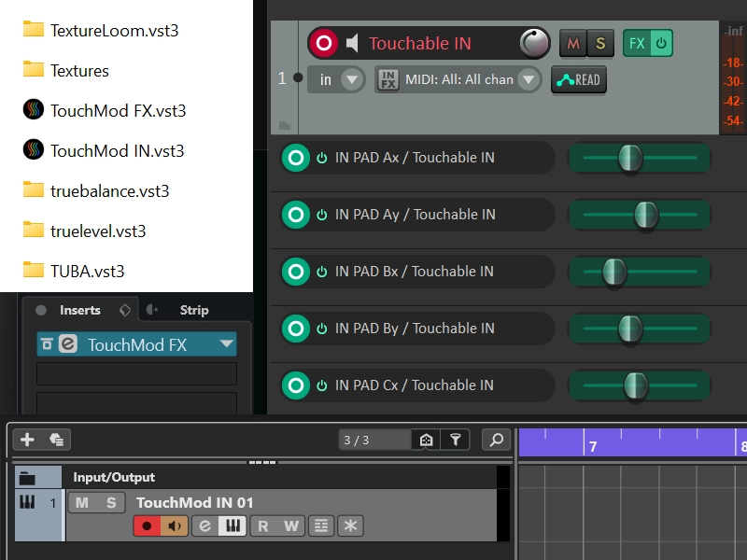Select the TouchMod FX.vst3 file
The image size is (747, 560).
point(105,110)
